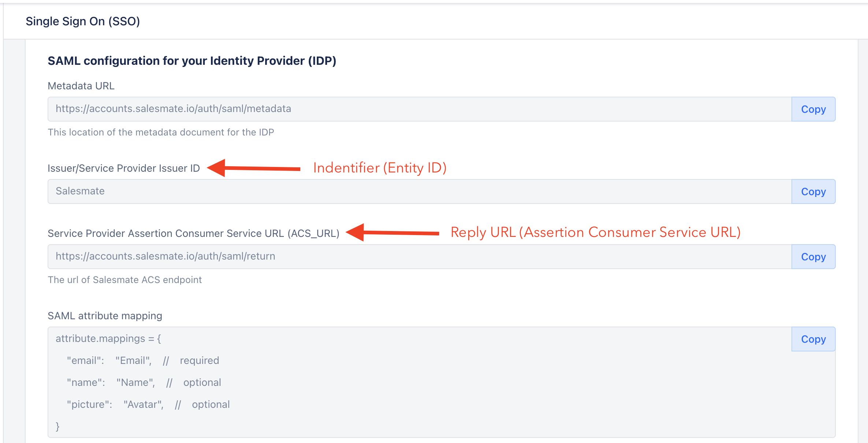
Task: Click the attribute.mappings text area first line
Action: [x=108, y=339]
